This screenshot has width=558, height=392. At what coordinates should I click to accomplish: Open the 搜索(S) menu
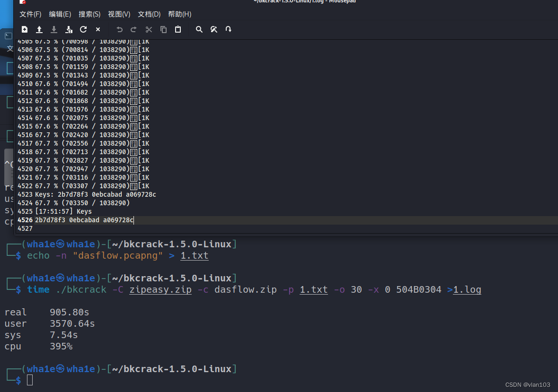[x=89, y=14]
